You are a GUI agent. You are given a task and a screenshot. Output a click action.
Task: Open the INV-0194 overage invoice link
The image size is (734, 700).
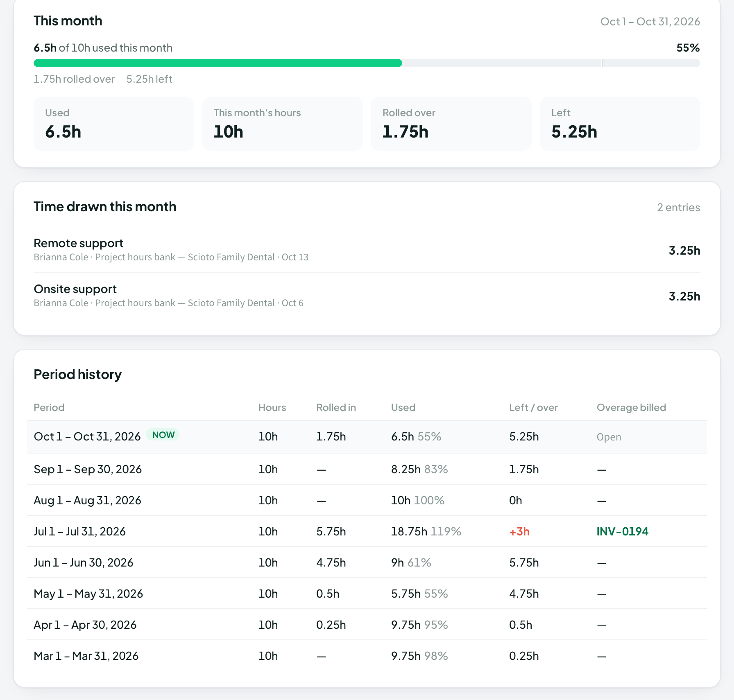coord(622,531)
